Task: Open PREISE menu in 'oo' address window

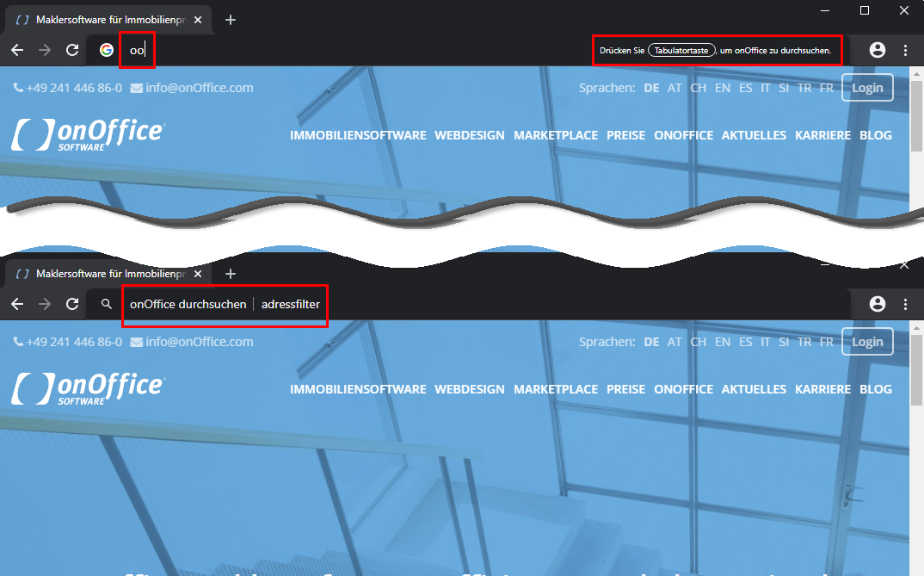Action: coord(625,135)
